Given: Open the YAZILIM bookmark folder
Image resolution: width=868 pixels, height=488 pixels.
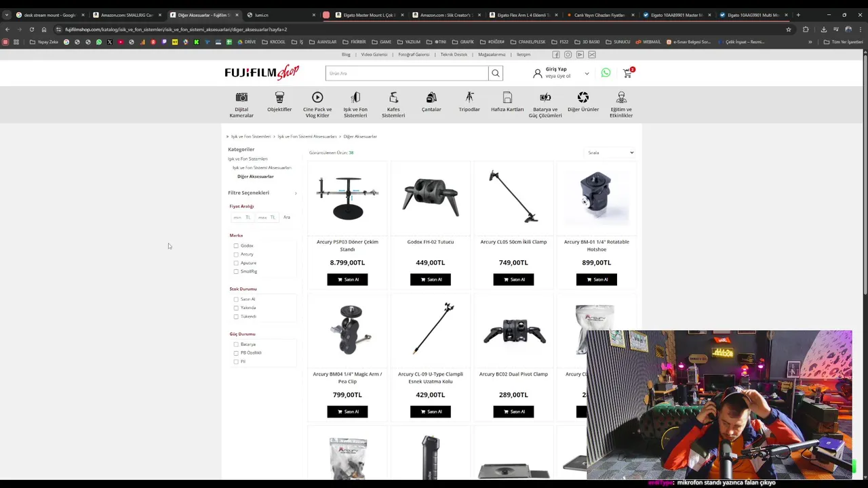Looking at the screenshot, I should [x=409, y=42].
